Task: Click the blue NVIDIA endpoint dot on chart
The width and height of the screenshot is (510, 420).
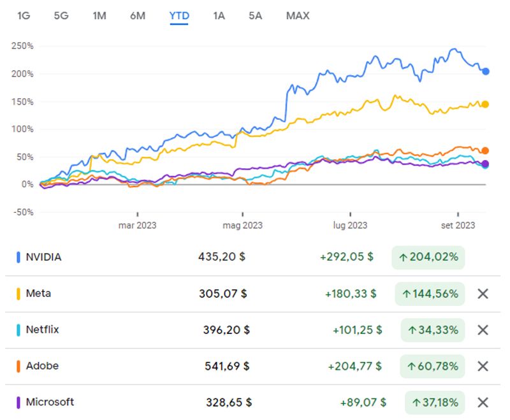Action: (x=486, y=71)
